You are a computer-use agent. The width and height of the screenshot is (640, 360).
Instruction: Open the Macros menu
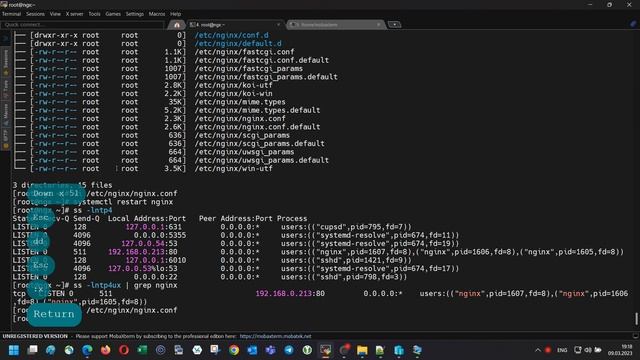157,14
